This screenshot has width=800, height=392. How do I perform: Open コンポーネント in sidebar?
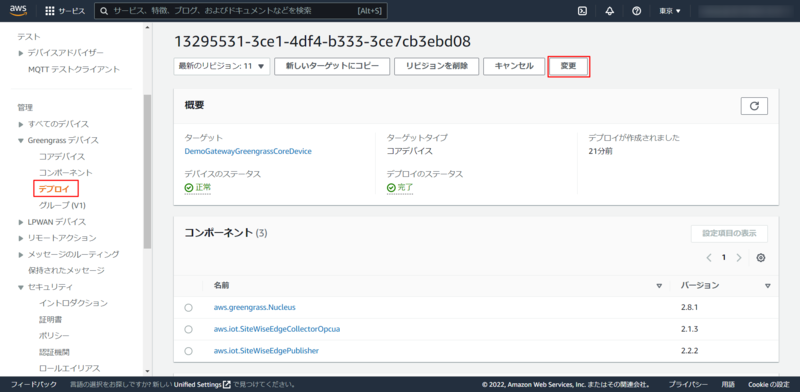click(66, 173)
